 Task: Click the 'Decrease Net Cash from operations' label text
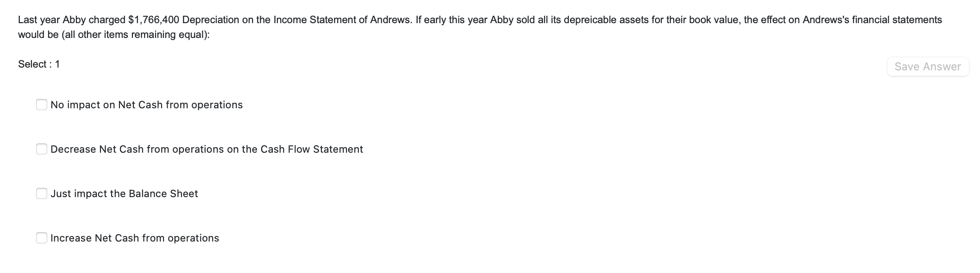pos(207,149)
